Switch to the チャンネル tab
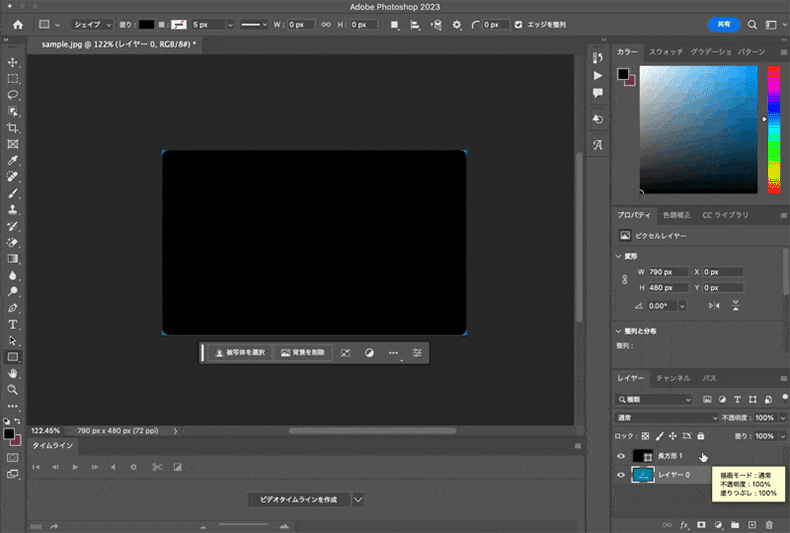The width and height of the screenshot is (790, 533). coord(673,379)
